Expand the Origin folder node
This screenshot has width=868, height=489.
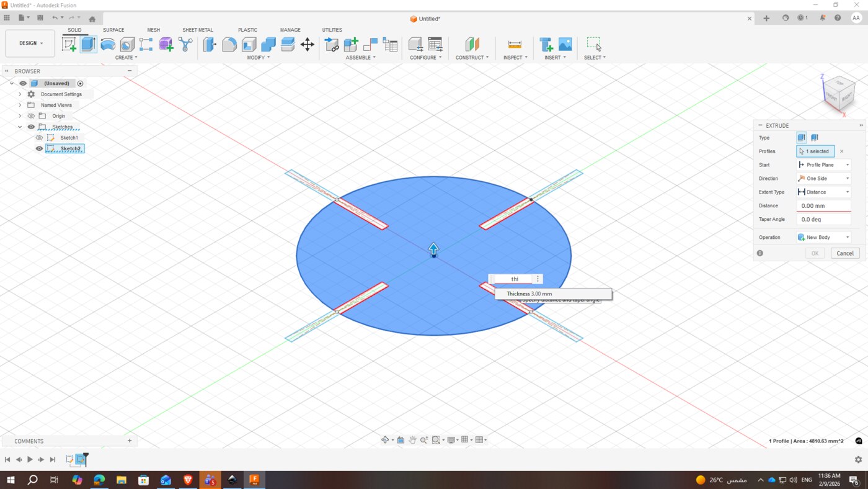tap(20, 116)
